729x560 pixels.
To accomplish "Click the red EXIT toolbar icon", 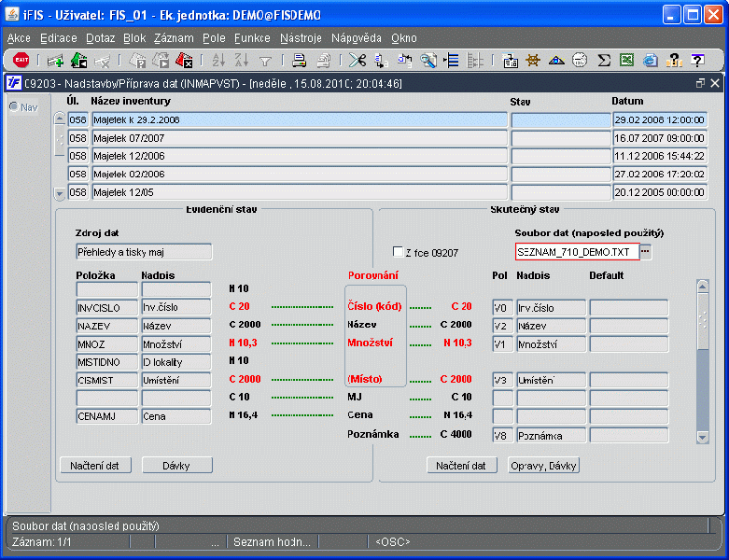I will pos(21,60).
